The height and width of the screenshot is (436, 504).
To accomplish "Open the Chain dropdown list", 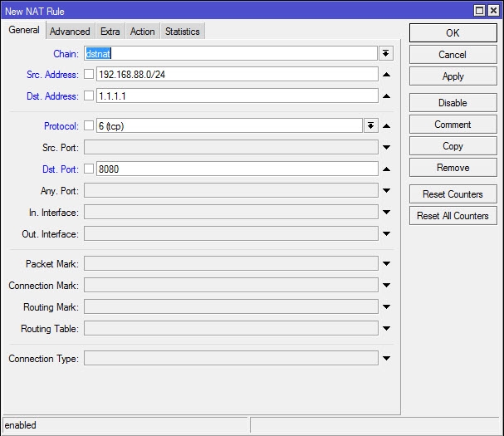I will pos(386,53).
